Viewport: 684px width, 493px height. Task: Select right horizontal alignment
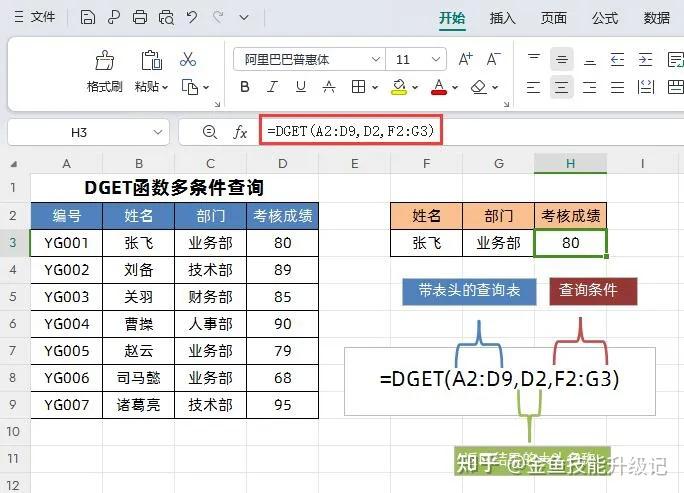pyautogui.click(x=589, y=87)
